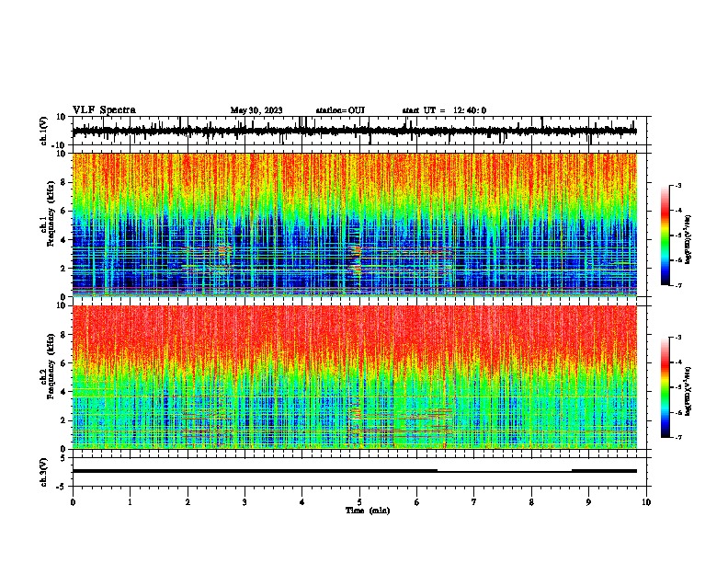
Task: Click the time axis tick label "4"
Action: (302, 502)
